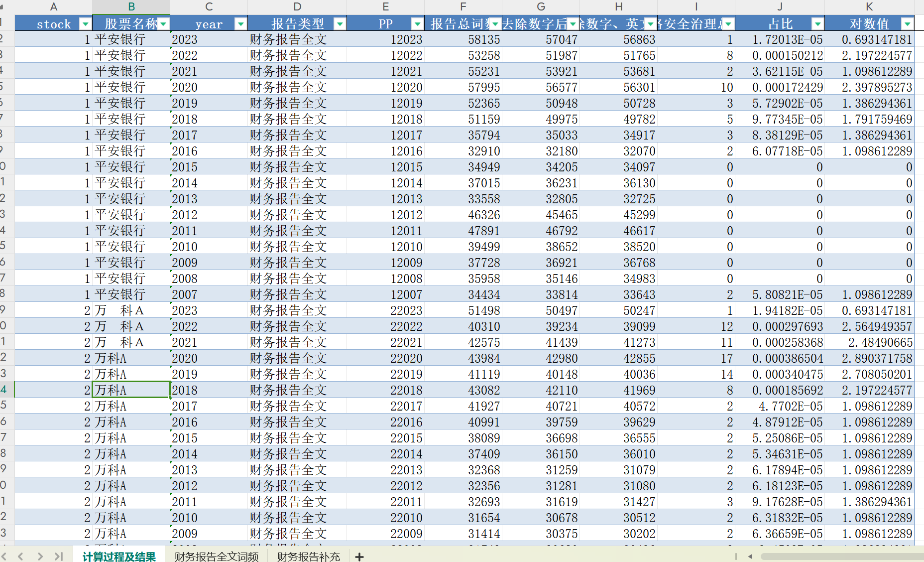
Task: Add a new sheet with plus icon
Action: tap(359, 557)
